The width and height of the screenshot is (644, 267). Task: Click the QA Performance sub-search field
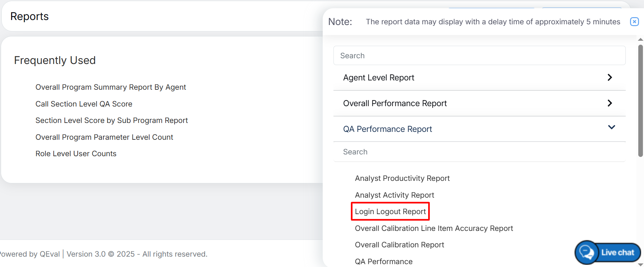479,152
